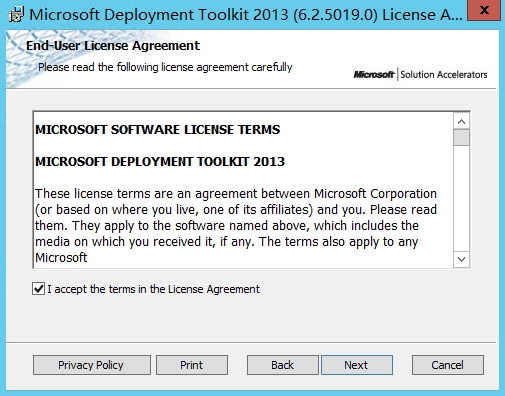Open the Privacy Policy
This screenshot has width=505, height=396.
tap(92, 365)
